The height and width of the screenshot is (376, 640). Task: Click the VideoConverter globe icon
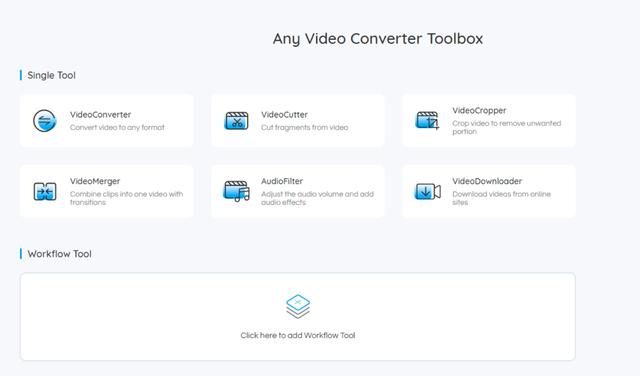pos(44,121)
